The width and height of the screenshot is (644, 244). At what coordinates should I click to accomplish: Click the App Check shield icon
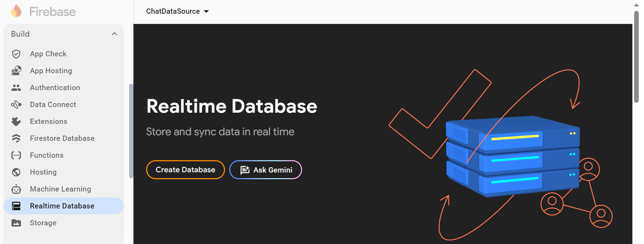click(16, 54)
